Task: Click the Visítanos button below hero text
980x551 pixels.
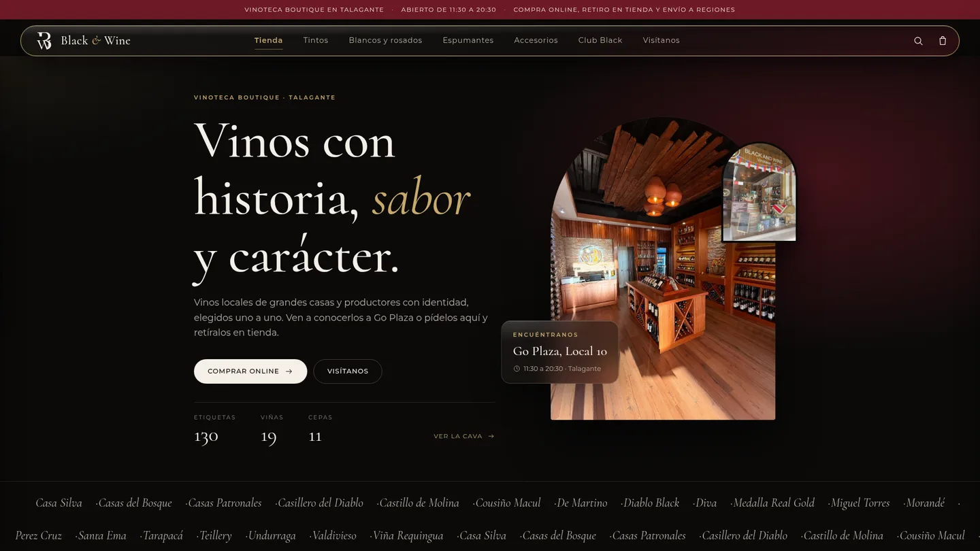Action: click(348, 371)
